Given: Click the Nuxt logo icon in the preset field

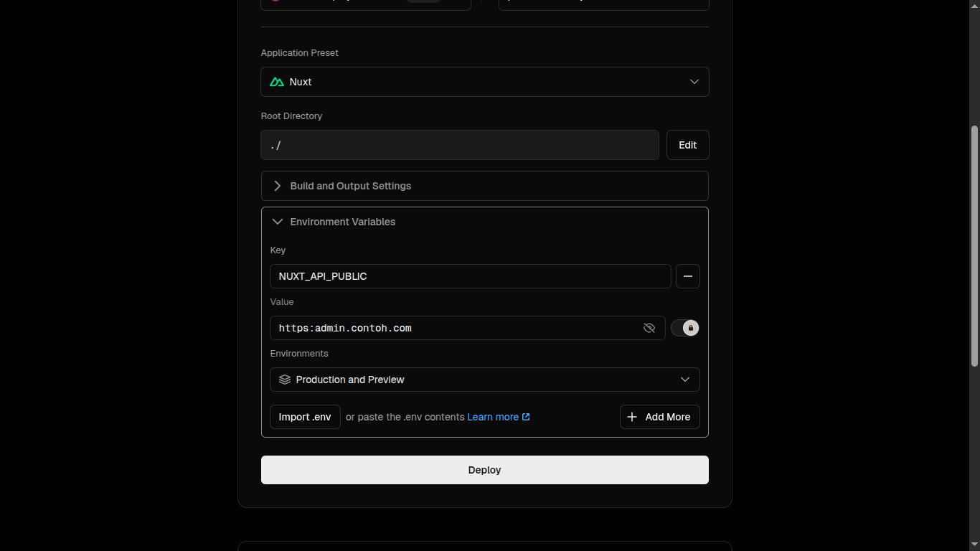Looking at the screenshot, I should (277, 82).
